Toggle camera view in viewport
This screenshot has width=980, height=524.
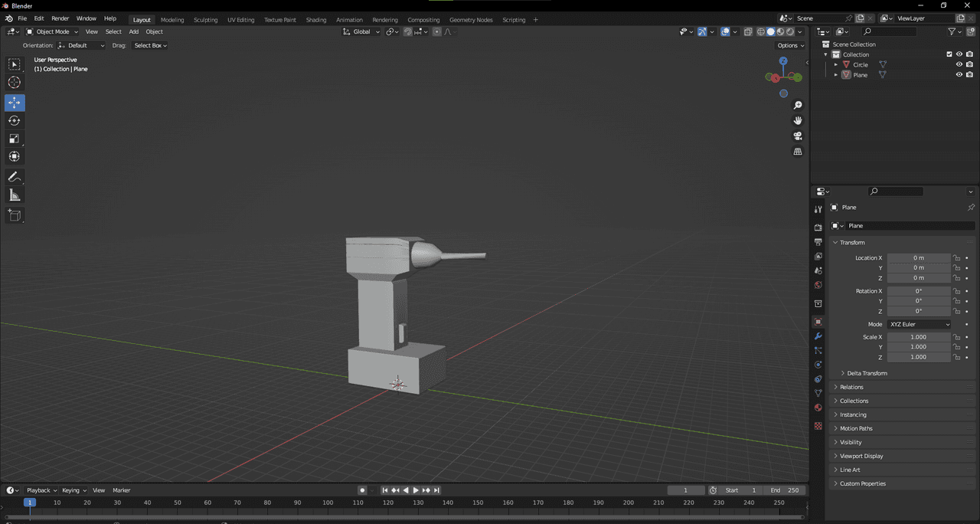[x=798, y=136]
